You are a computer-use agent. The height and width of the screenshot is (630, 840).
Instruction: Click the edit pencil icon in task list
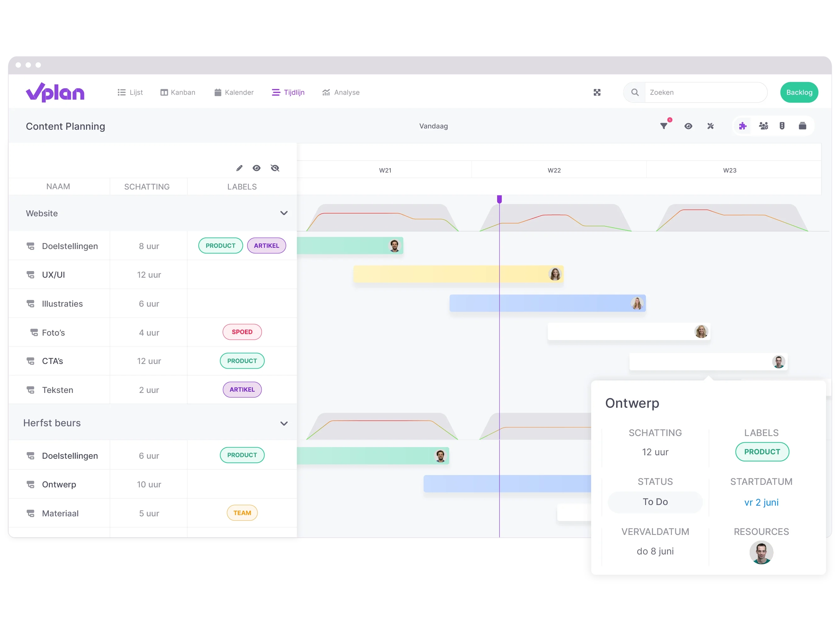coord(239,167)
